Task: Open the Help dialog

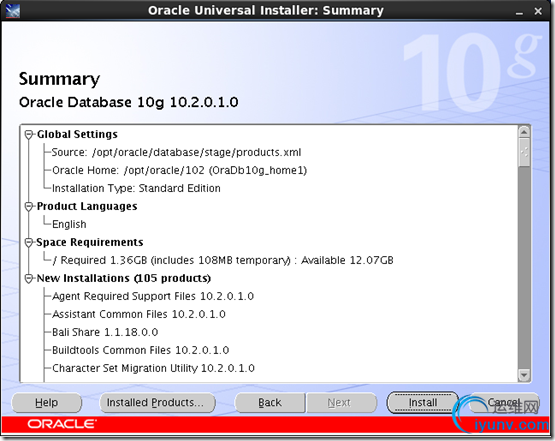Action: 46,402
